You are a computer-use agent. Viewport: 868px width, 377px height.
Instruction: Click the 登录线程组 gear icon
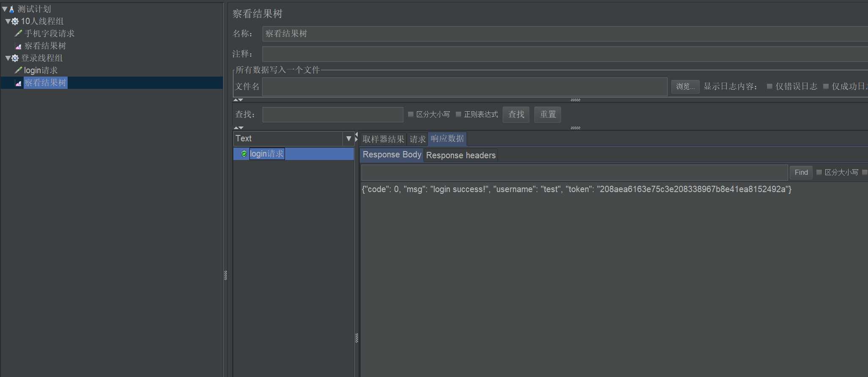click(15, 58)
